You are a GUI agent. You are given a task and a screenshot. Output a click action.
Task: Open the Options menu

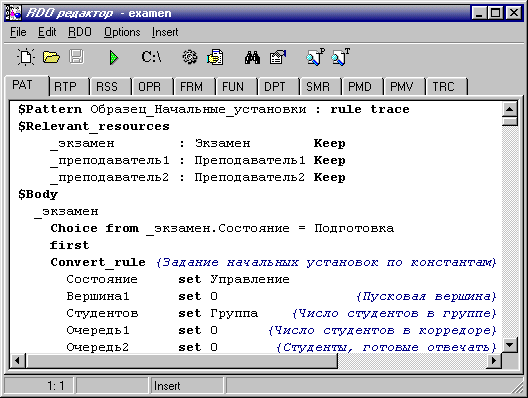click(122, 32)
